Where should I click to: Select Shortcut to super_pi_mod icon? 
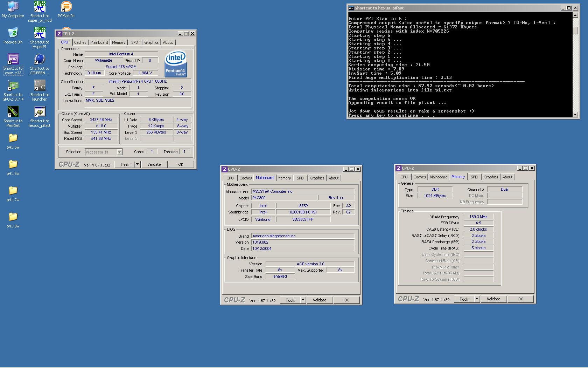pos(40,12)
